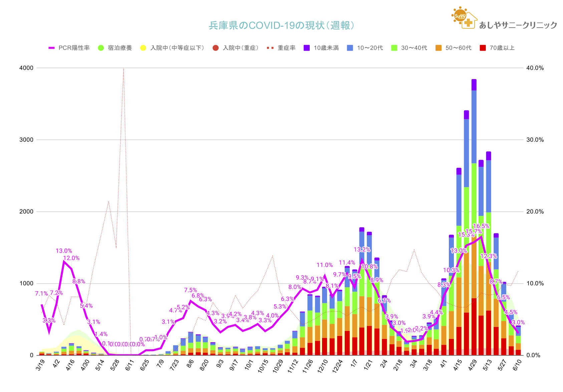Screen dimensions: 563x392
Task: Click the 30〜40代 green legend swatch
Action: (394, 48)
